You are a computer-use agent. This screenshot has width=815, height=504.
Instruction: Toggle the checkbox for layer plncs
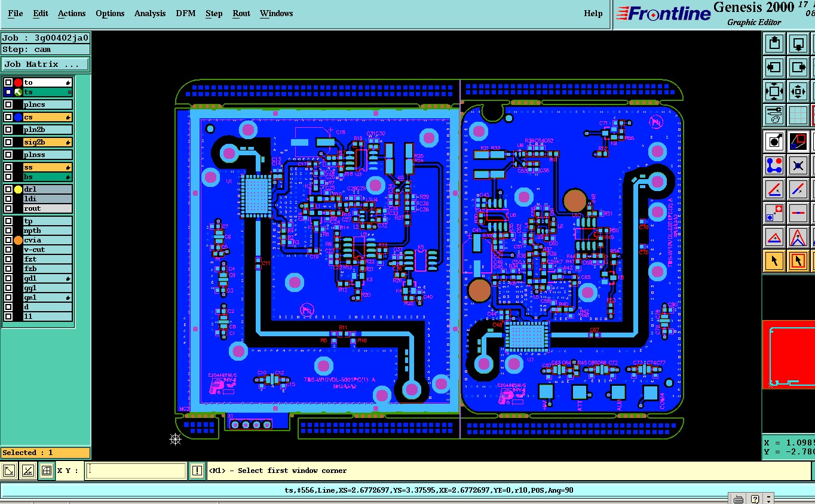pos(8,105)
